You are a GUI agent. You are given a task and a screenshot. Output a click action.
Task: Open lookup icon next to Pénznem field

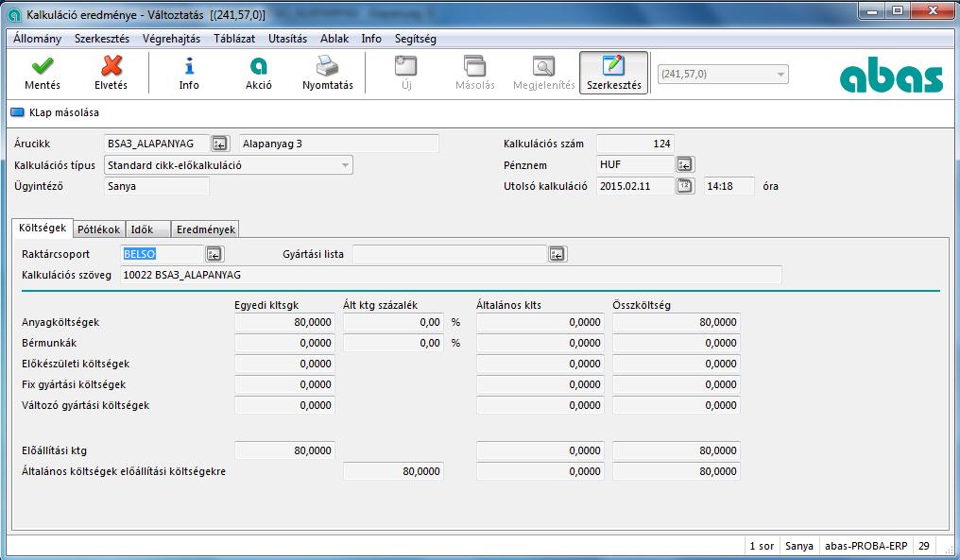click(684, 164)
